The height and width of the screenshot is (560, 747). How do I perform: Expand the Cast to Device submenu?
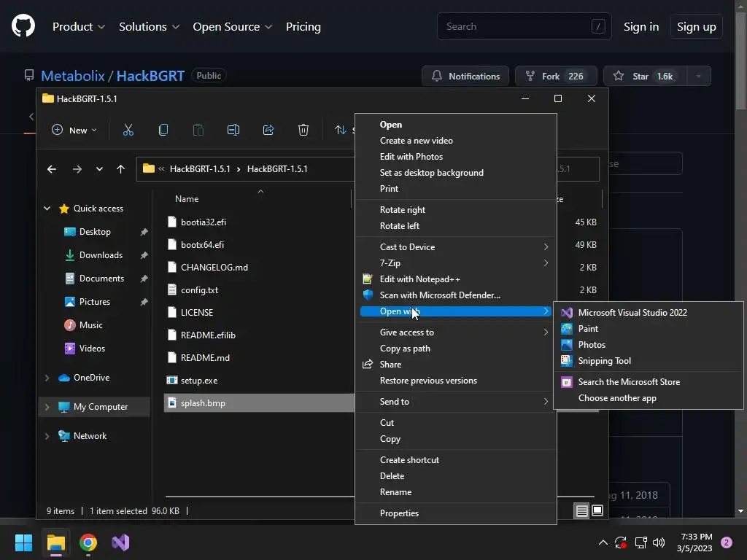456,248
